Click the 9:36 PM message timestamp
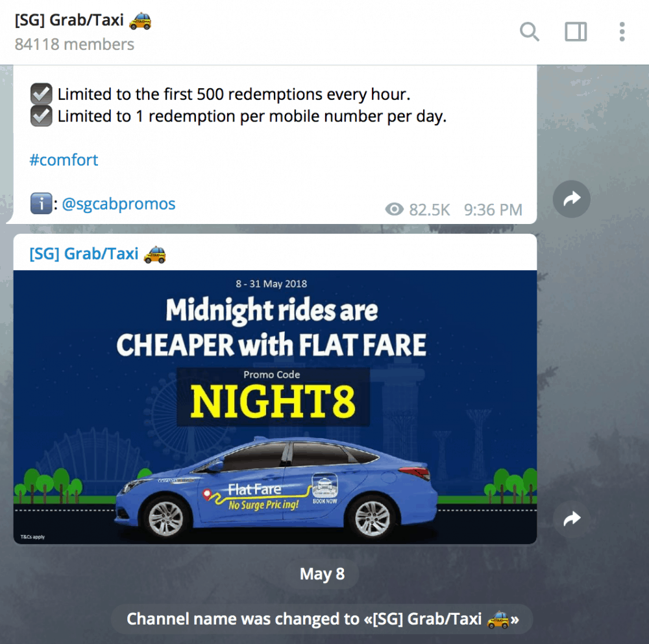The width and height of the screenshot is (649, 644). point(493,210)
